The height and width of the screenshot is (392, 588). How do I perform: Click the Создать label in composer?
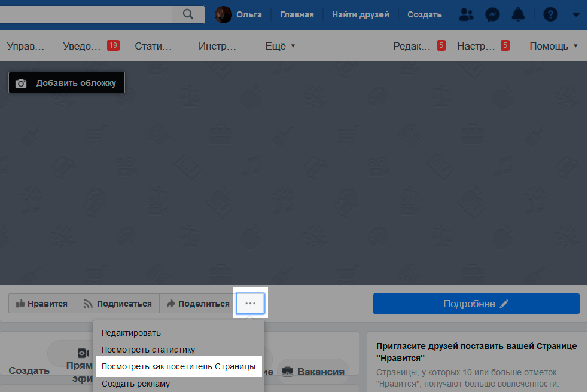point(29,370)
